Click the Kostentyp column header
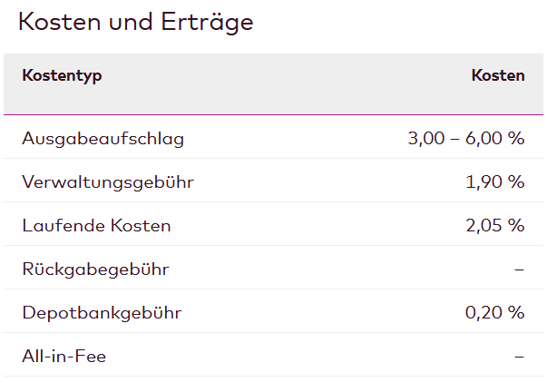 coord(62,75)
